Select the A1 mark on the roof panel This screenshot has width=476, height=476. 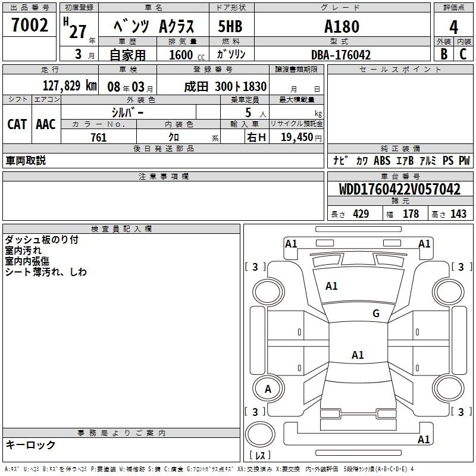pyautogui.click(x=358, y=355)
